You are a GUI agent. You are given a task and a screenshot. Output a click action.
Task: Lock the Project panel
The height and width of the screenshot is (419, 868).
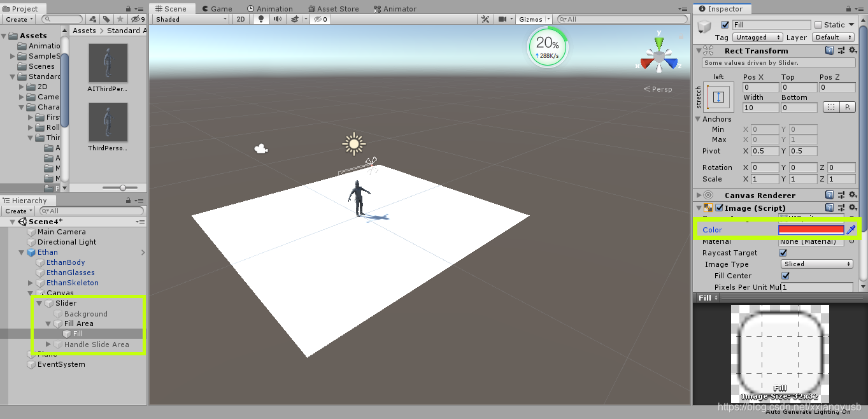click(x=129, y=9)
